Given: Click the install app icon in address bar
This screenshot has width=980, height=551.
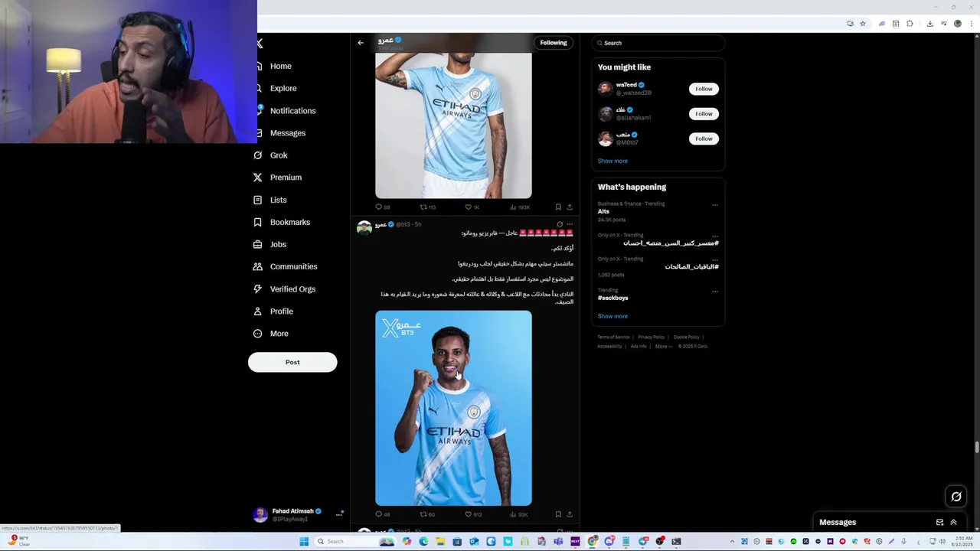Looking at the screenshot, I should 850,24.
